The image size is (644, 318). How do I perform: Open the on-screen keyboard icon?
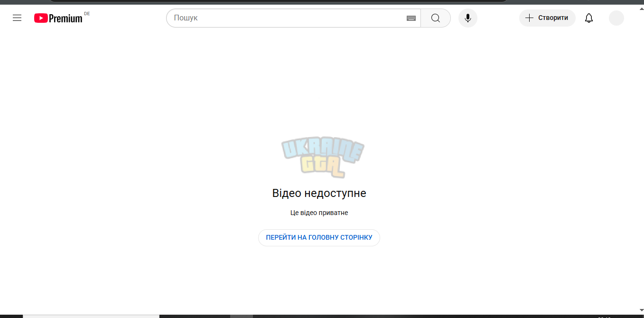[411, 18]
